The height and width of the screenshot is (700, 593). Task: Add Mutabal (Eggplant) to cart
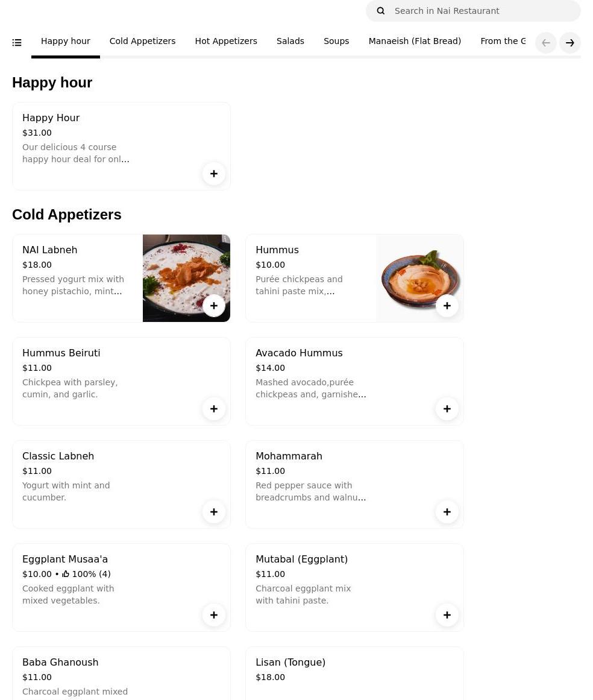447,615
